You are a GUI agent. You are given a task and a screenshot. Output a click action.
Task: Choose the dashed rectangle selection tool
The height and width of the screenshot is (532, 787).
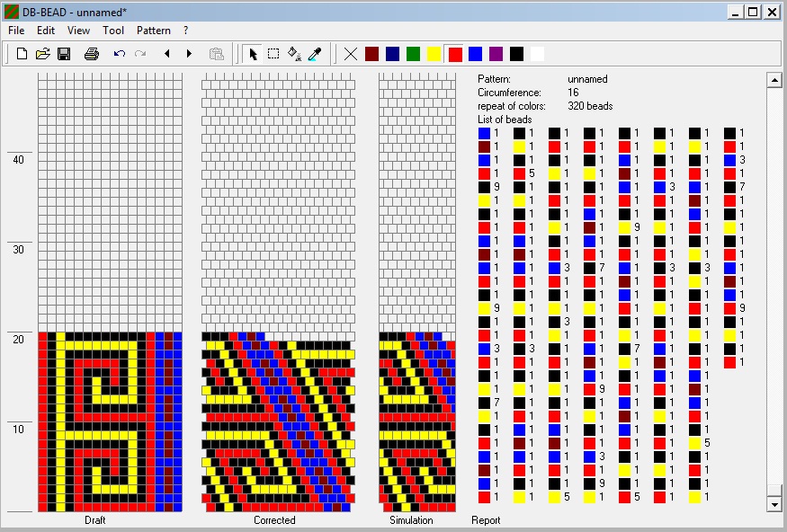coord(273,54)
